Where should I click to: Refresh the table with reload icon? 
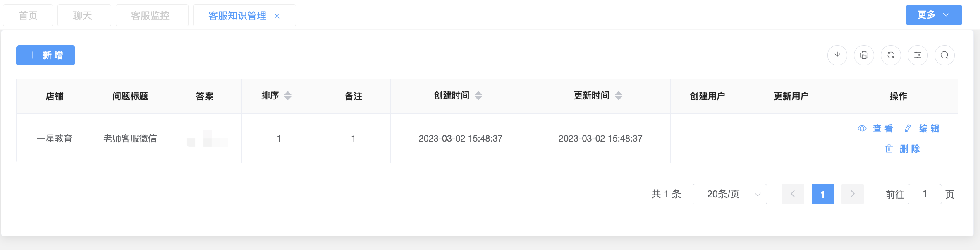coord(891,55)
